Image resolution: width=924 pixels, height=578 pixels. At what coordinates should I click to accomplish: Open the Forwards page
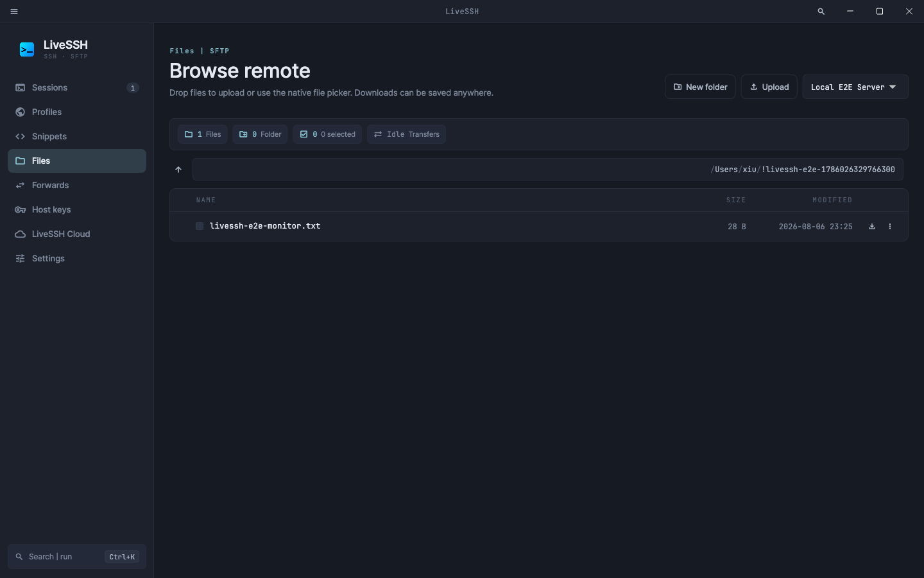77,186
